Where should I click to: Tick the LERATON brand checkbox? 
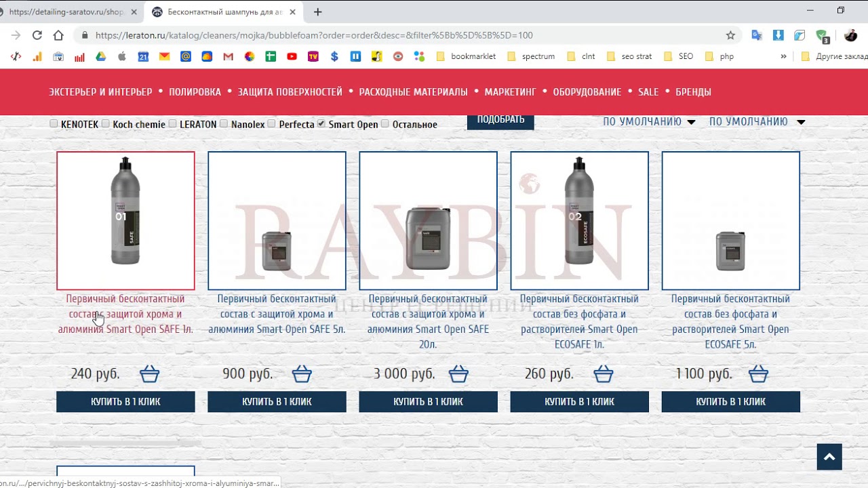[x=172, y=123]
